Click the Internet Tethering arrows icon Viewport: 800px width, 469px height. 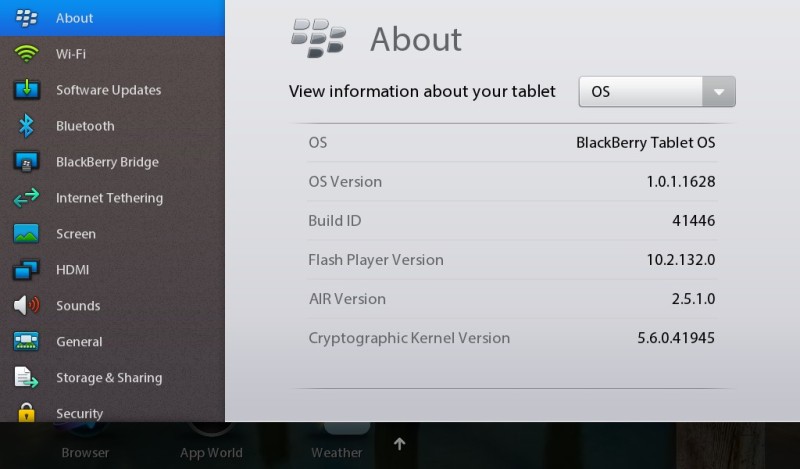tap(27, 198)
